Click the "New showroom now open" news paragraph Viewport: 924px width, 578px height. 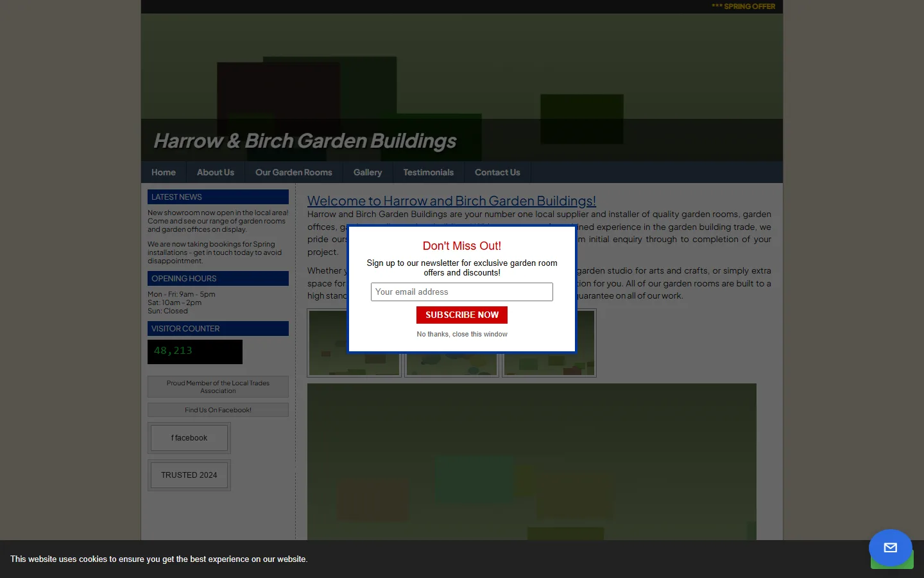pos(218,221)
